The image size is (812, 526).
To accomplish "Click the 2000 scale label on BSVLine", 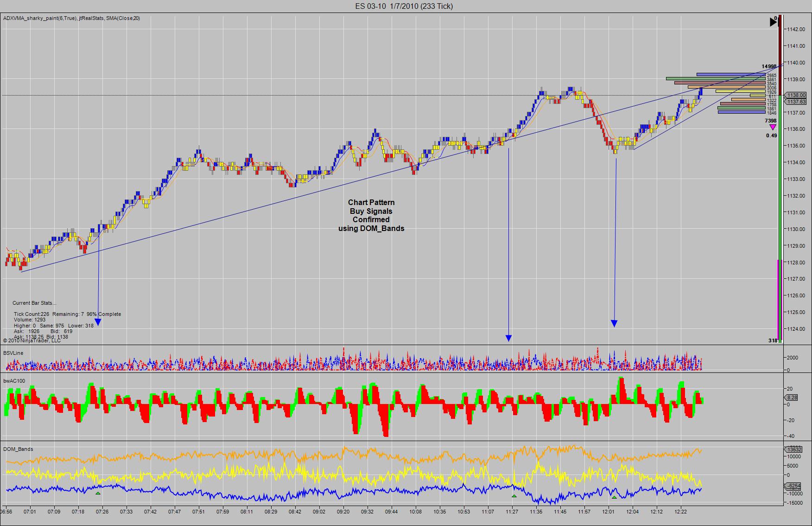I will tap(792, 358).
